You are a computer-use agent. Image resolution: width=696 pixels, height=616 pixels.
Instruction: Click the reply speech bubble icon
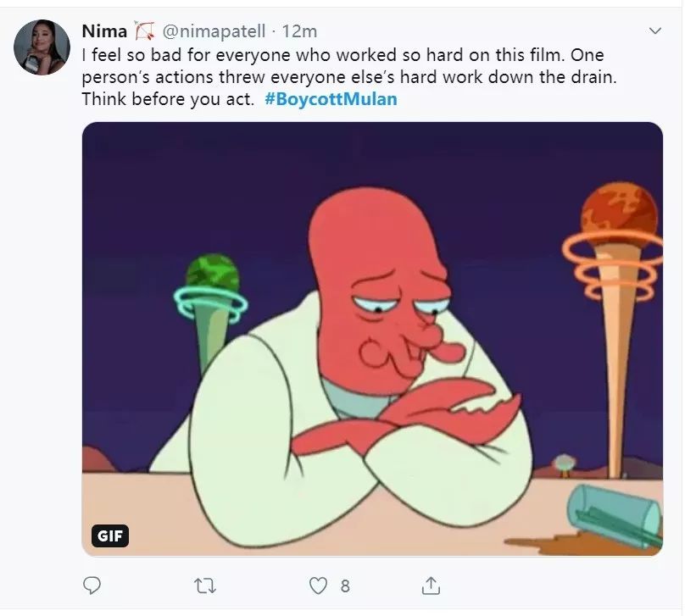click(x=93, y=585)
